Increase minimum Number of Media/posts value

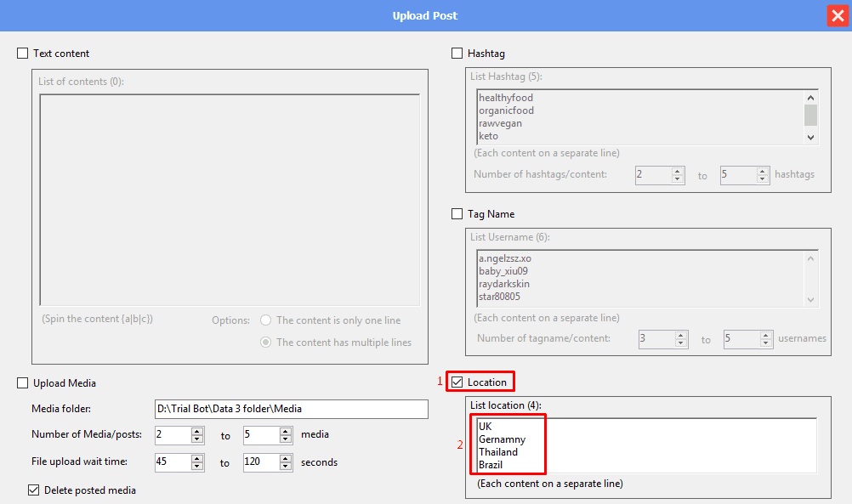pos(197,431)
